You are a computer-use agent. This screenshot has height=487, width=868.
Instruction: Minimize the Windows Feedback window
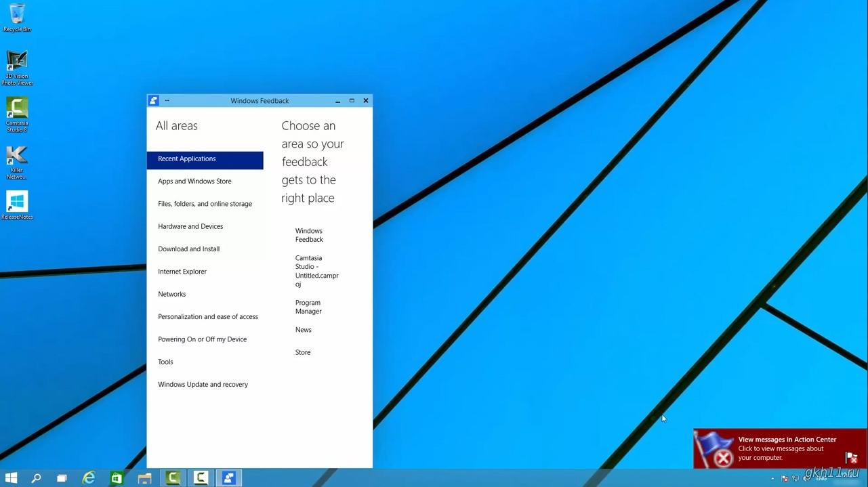(x=337, y=101)
